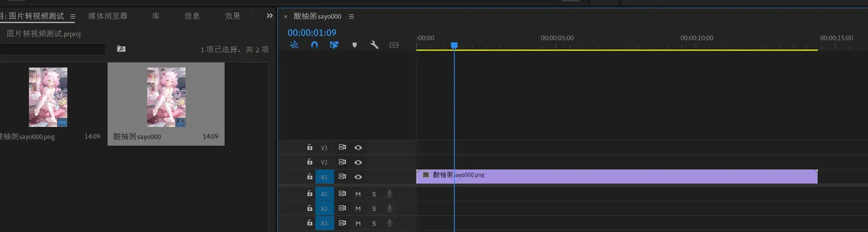Click the blue playhead marker

click(454, 45)
